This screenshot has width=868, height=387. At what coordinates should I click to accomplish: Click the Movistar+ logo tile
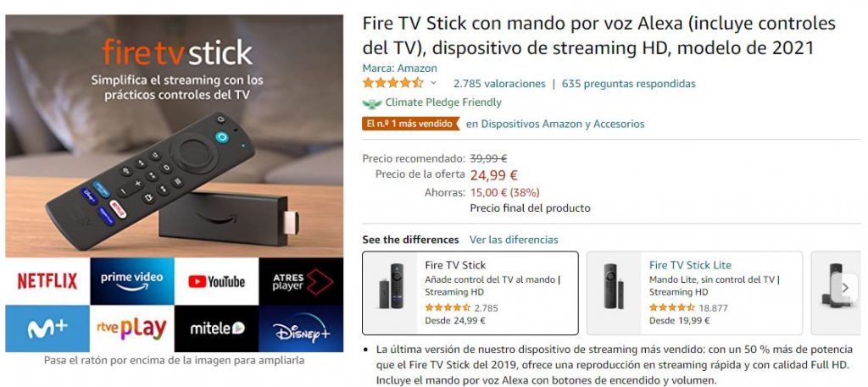click(x=47, y=329)
